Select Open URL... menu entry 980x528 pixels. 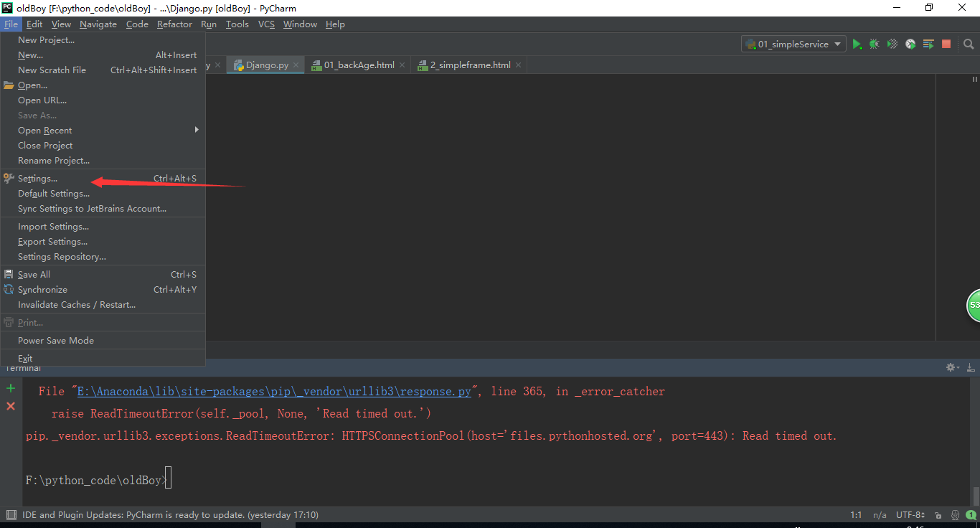point(103,100)
